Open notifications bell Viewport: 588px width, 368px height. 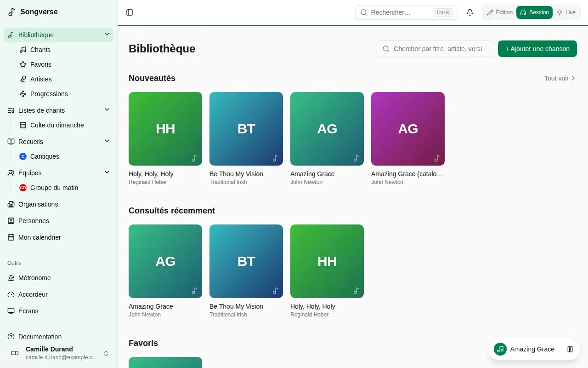[x=470, y=12]
